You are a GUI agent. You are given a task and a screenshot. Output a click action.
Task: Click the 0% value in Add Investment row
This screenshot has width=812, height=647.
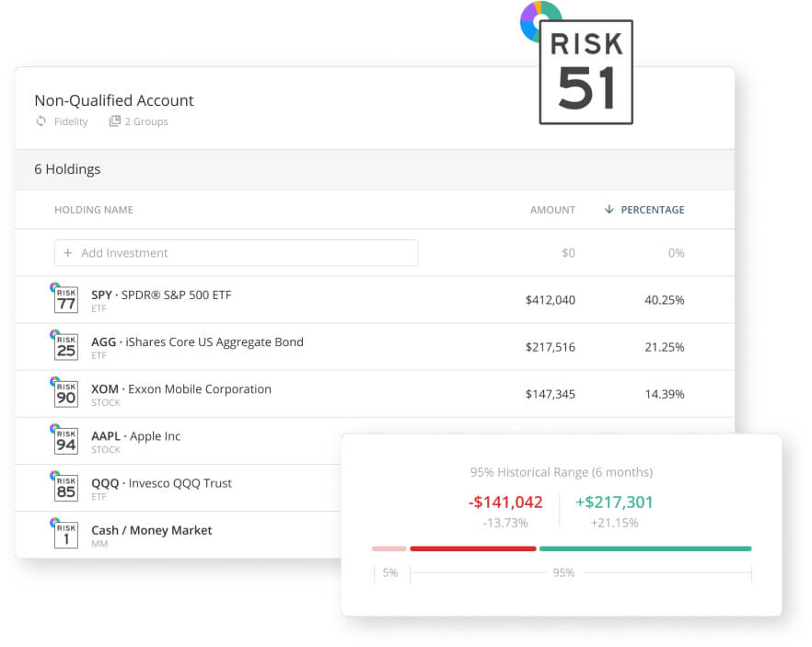click(676, 252)
